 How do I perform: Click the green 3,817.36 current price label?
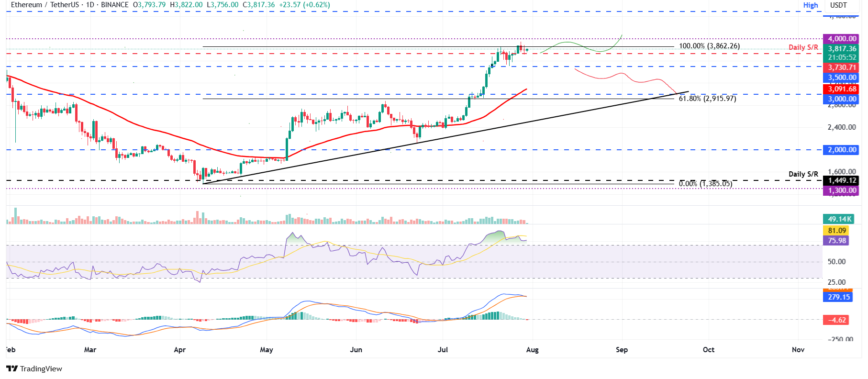tap(842, 49)
